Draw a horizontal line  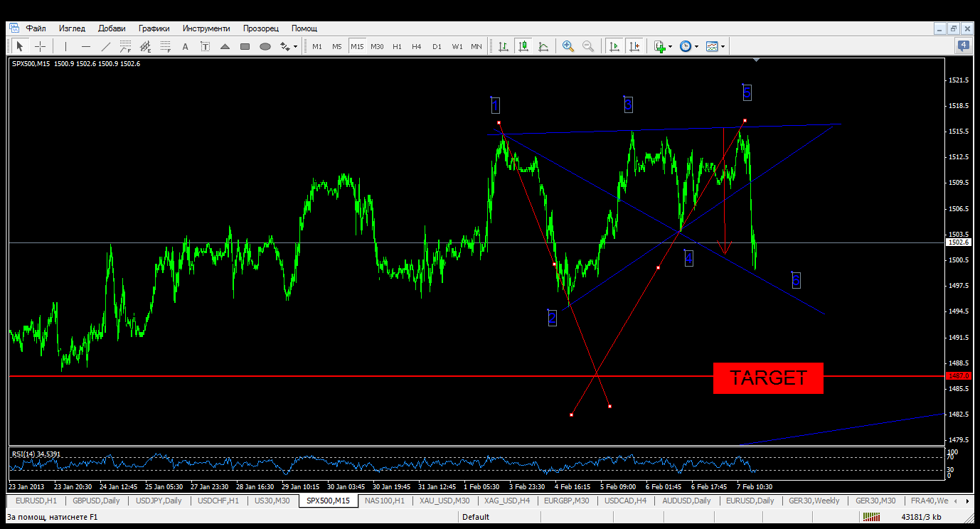(86, 46)
